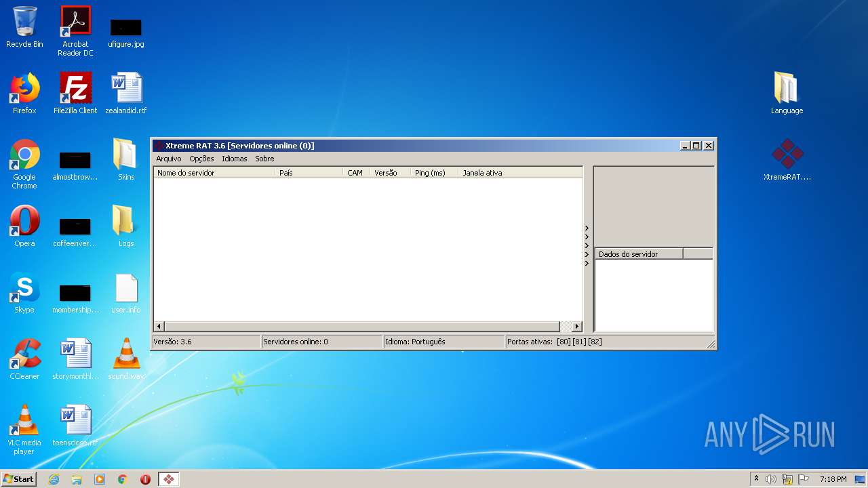
Task: Click the Janela ativa column header
Action: [x=520, y=173]
